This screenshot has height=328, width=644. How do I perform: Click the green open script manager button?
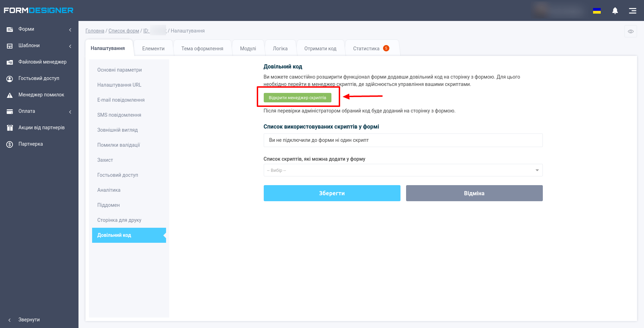click(x=297, y=98)
